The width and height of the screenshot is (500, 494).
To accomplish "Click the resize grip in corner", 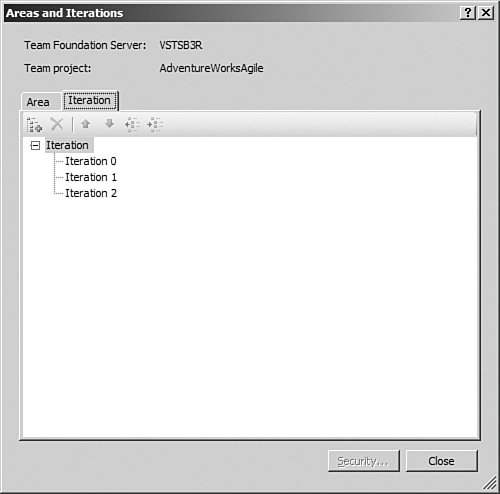I will click(x=490, y=483).
